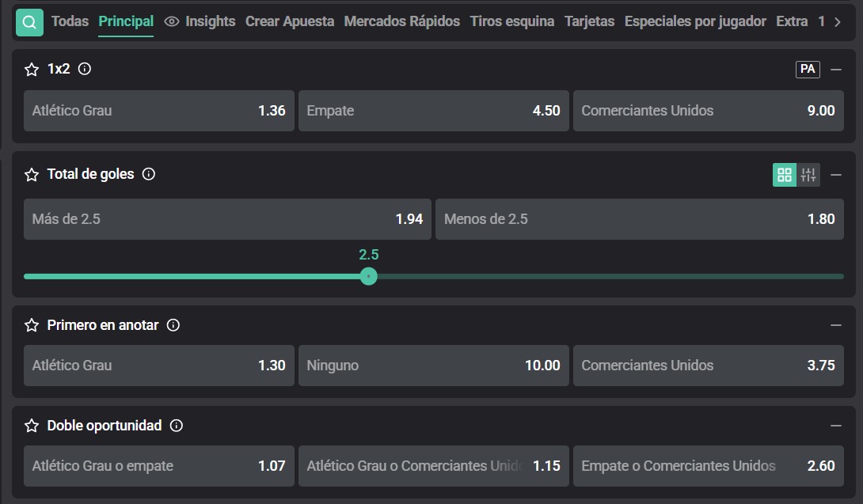Screen dimensions: 863x504
Task: Open the Extra tab
Action: coord(792,21)
